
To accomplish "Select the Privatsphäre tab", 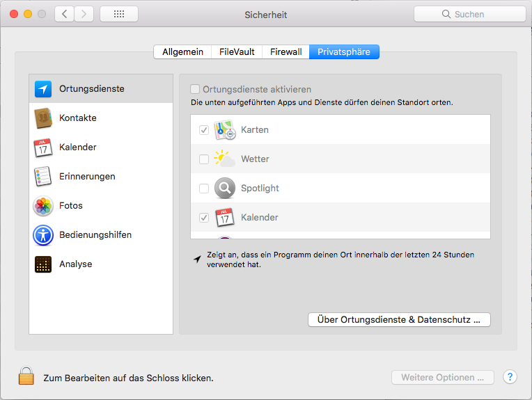I will [x=344, y=52].
